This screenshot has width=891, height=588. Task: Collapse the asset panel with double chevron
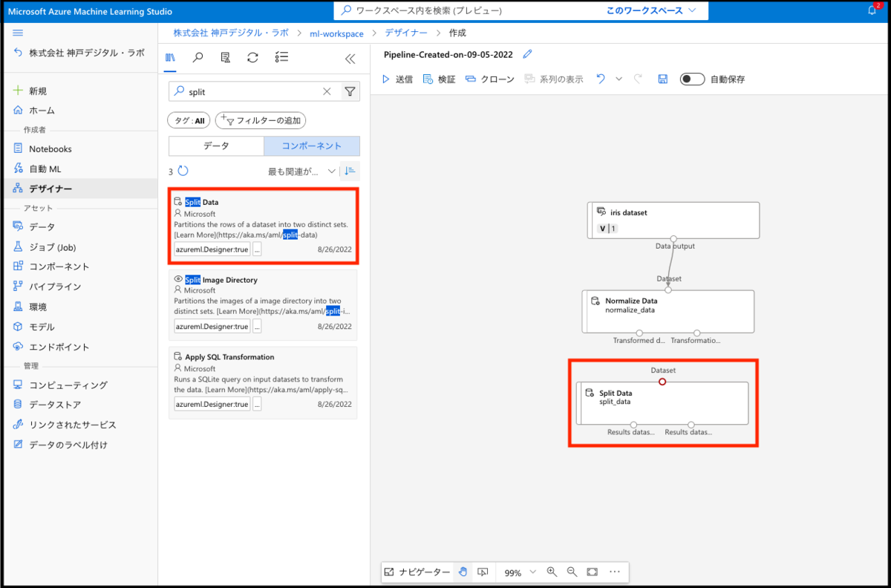tap(350, 59)
